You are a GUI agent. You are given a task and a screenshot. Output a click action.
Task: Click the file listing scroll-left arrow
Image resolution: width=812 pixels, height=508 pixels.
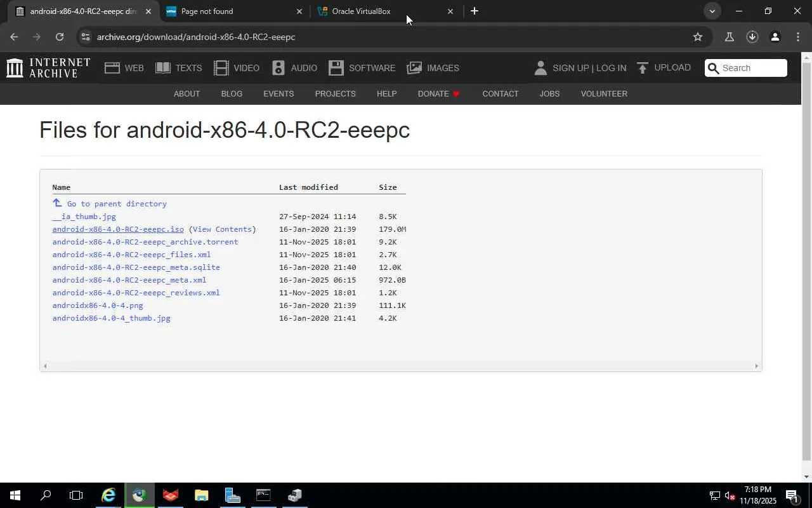44,366
